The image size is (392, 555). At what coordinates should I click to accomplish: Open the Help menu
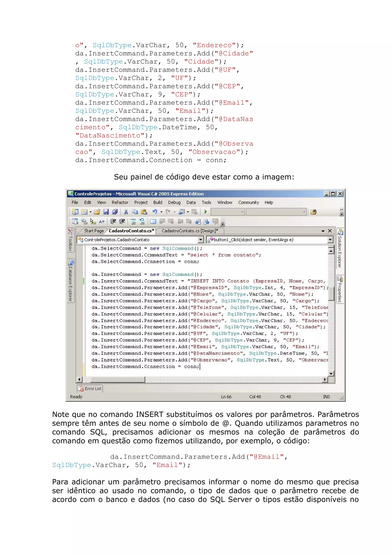(x=269, y=203)
